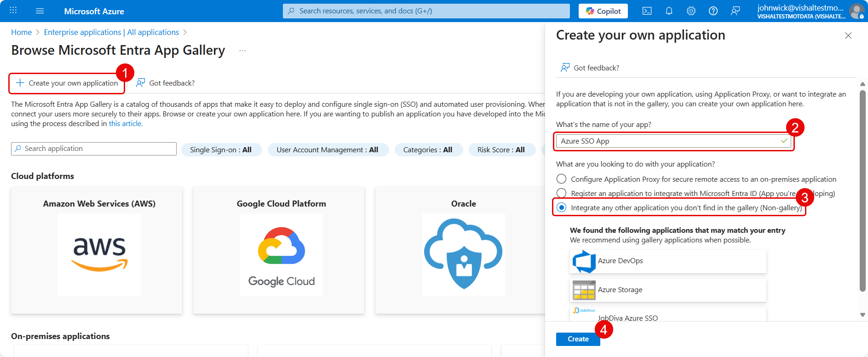Open the johnwick account avatar menu
This screenshot has width=868, height=357.
click(857, 11)
